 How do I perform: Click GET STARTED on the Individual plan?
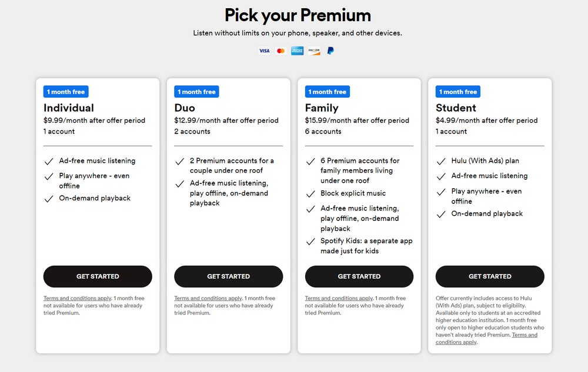[98, 276]
